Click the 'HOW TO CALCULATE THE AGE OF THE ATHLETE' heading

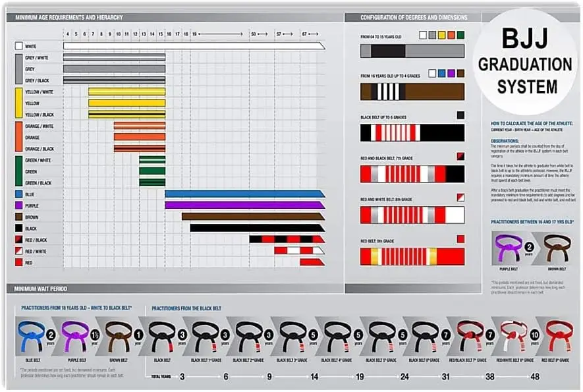click(x=532, y=123)
